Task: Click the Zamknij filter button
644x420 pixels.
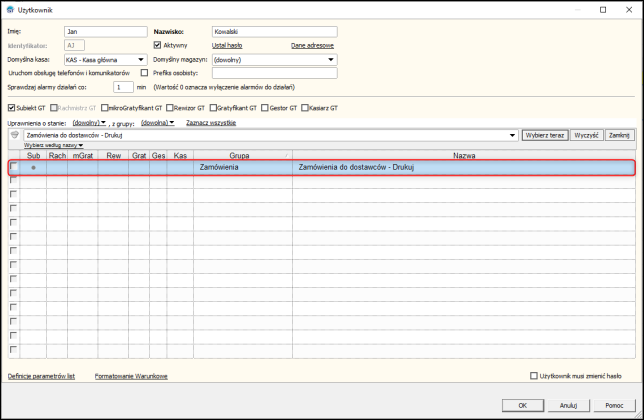Action: tap(619, 135)
